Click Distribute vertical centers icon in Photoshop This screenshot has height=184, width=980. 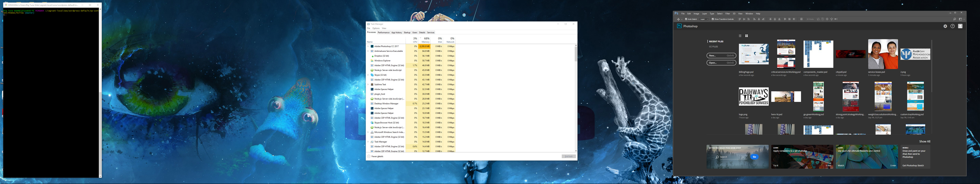[x=775, y=19]
